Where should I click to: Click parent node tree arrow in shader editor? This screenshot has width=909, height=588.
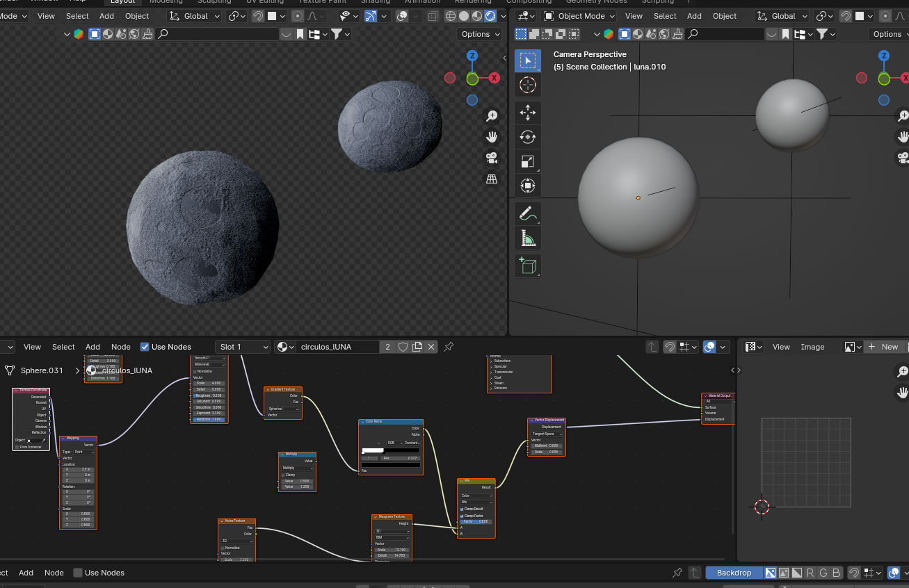652,347
